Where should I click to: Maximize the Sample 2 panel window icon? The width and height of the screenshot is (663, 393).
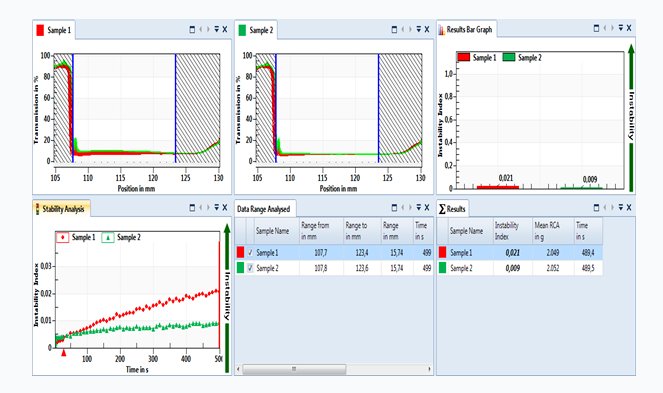395,30
